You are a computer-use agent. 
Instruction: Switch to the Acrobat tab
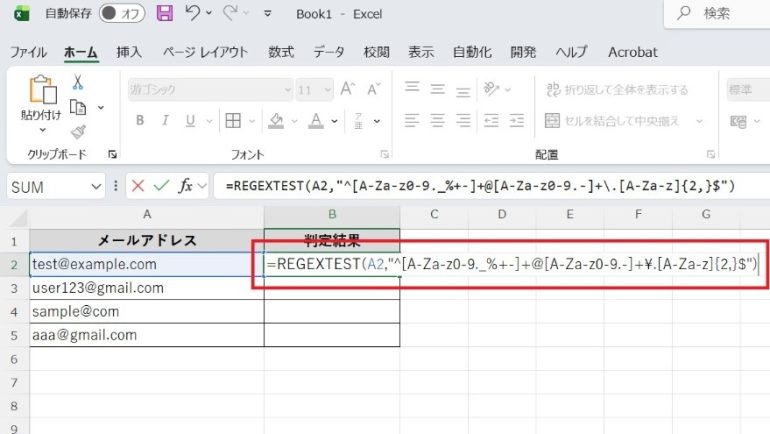[x=632, y=52]
